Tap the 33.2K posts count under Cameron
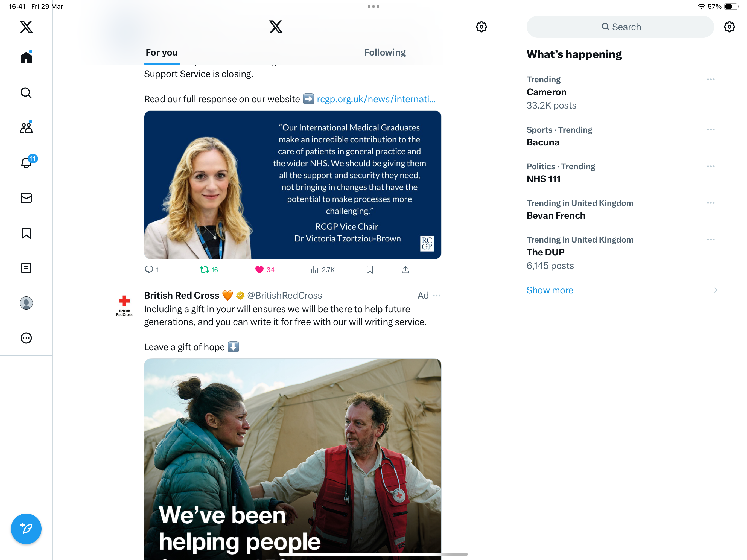Viewport: 747px width, 560px height. click(x=551, y=105)
